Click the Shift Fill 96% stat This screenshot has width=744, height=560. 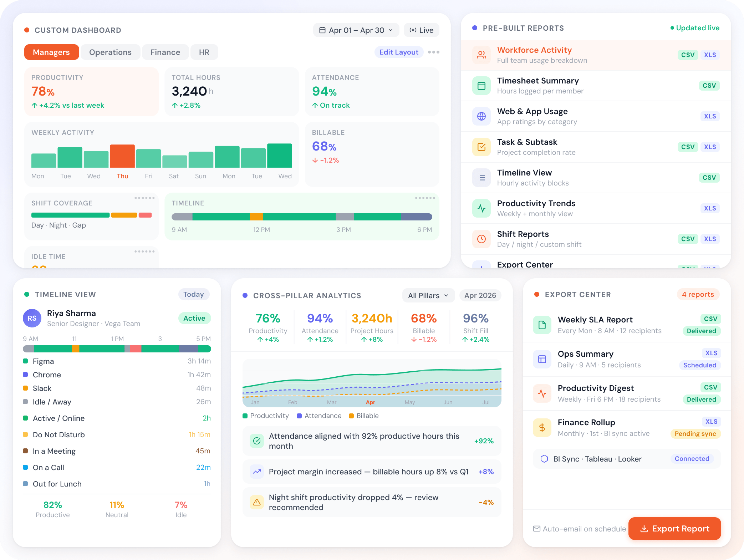475,327
